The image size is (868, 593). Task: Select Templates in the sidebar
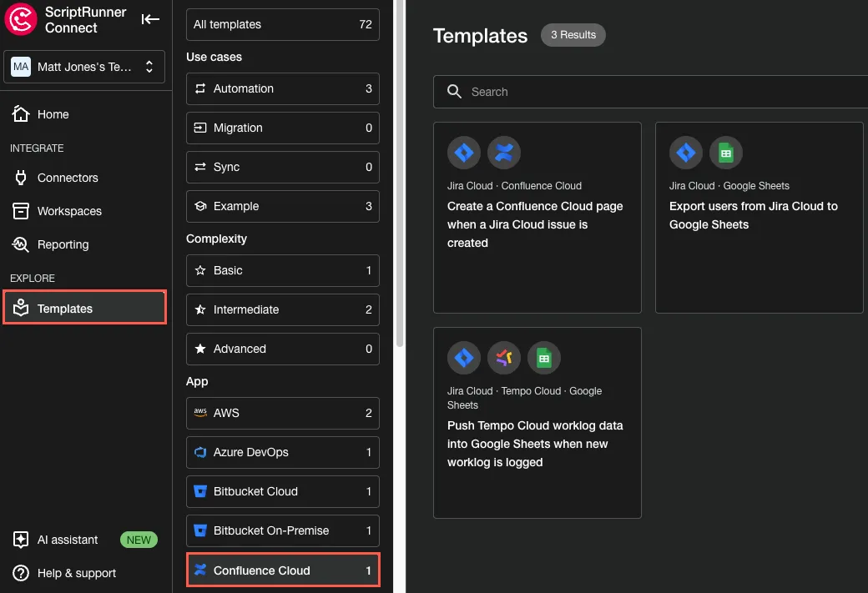[x=84, y=307]
